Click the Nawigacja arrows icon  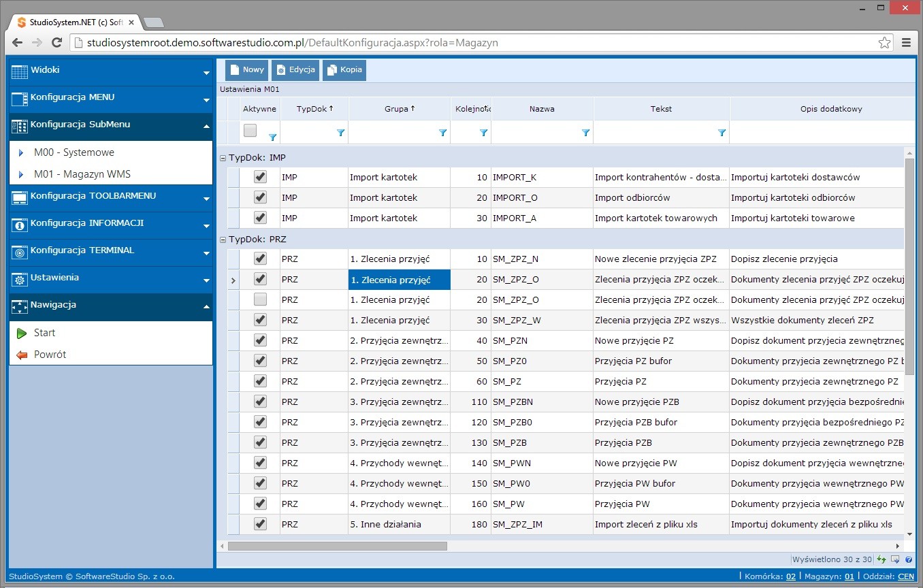click(20, 306)
